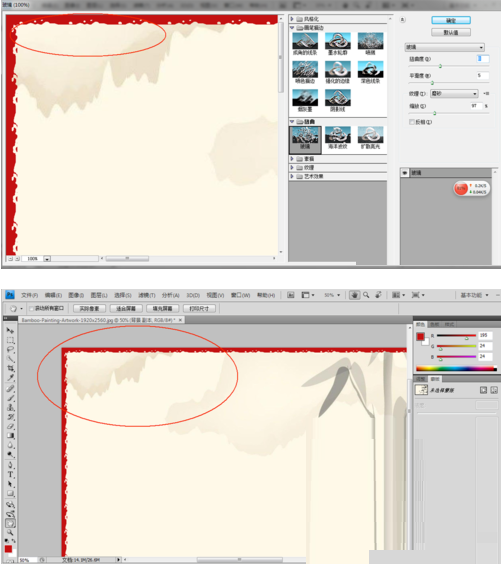
Task: Click the Rotate View icon in application bar
Action: pos(378,295)
